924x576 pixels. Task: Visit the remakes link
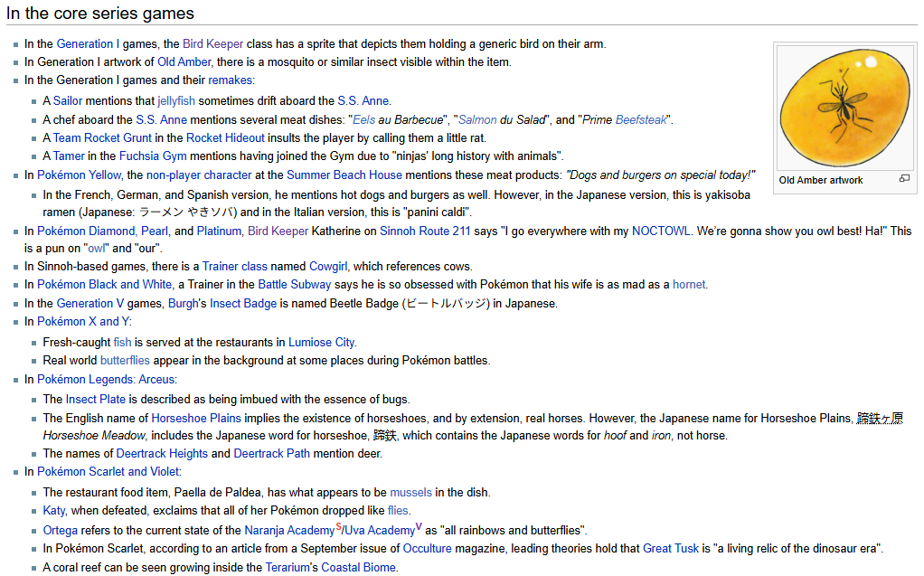[230, 80]
